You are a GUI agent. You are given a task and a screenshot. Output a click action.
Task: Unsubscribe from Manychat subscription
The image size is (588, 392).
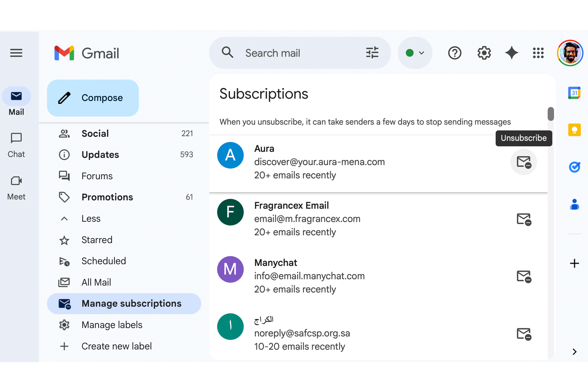point(524,276)
